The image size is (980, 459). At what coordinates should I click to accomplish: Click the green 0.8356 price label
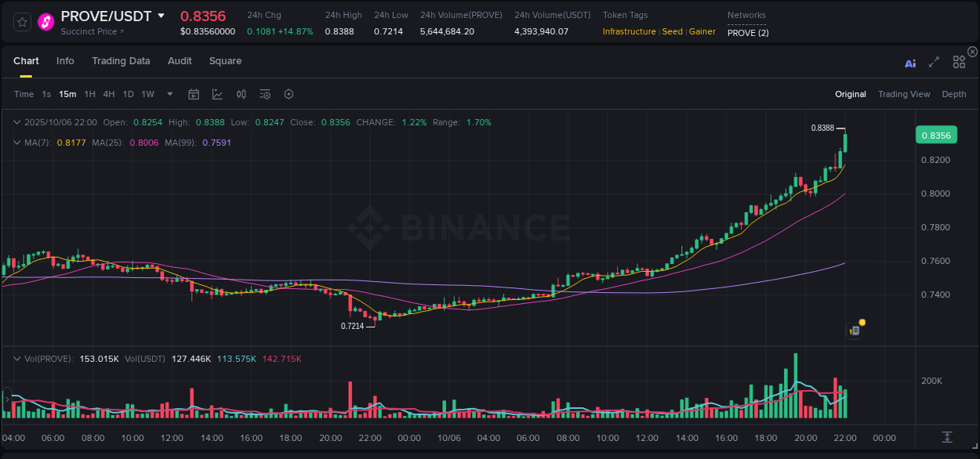coord(936,135)
